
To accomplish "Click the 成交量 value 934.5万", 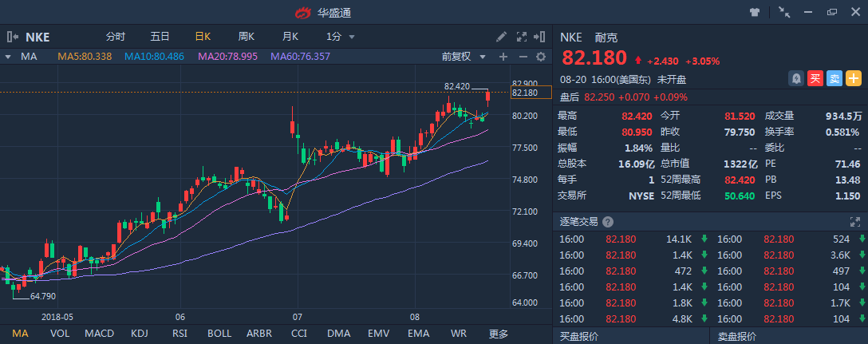I will [843, 117].
